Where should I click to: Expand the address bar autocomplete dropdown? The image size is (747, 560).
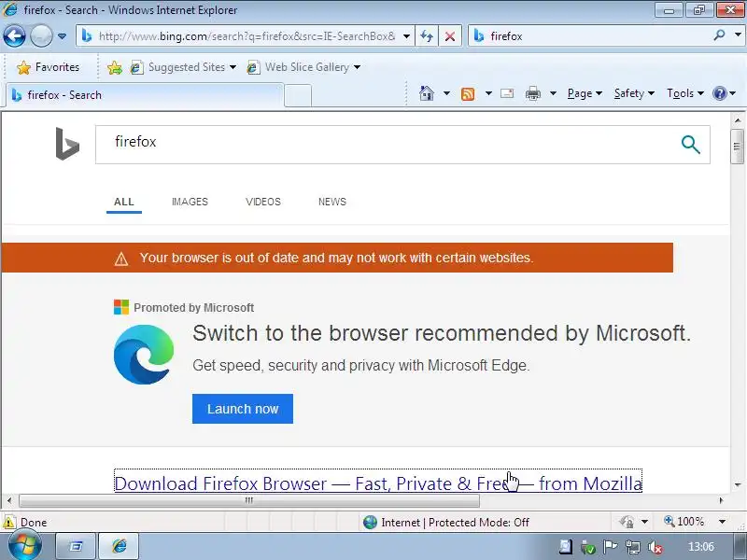click(406, 36)
